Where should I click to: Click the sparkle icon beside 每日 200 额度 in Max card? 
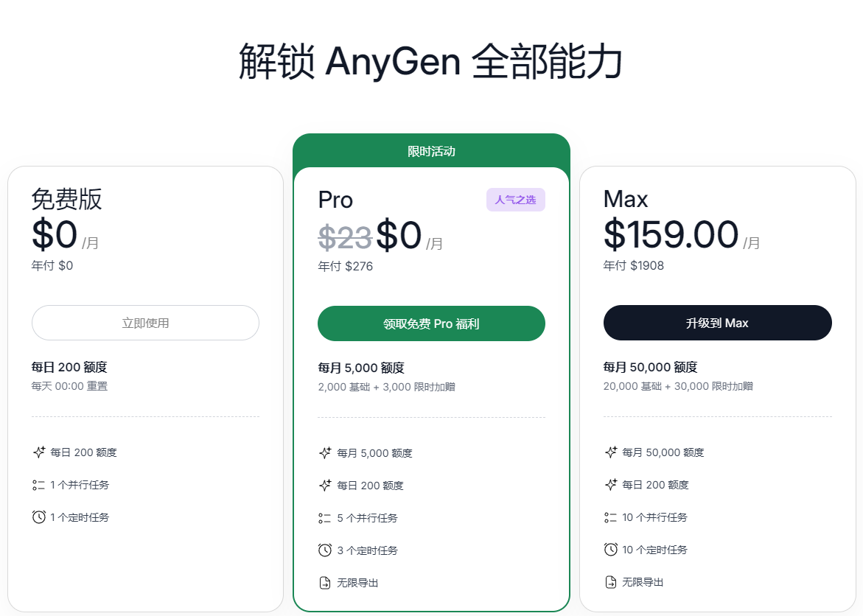609,485
